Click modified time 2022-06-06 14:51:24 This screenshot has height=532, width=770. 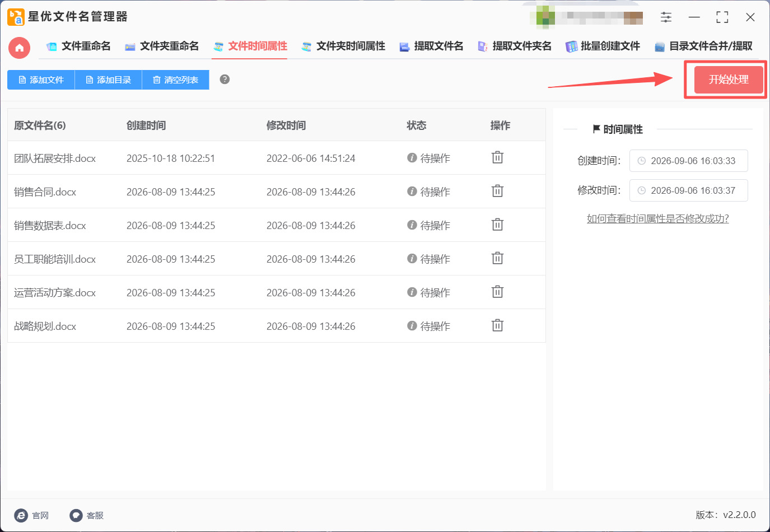311,158
